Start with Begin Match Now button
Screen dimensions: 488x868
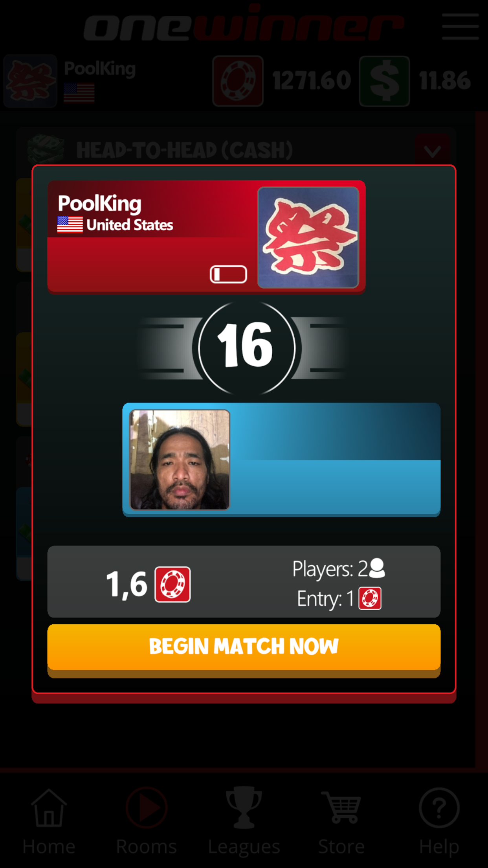(244, 647)
